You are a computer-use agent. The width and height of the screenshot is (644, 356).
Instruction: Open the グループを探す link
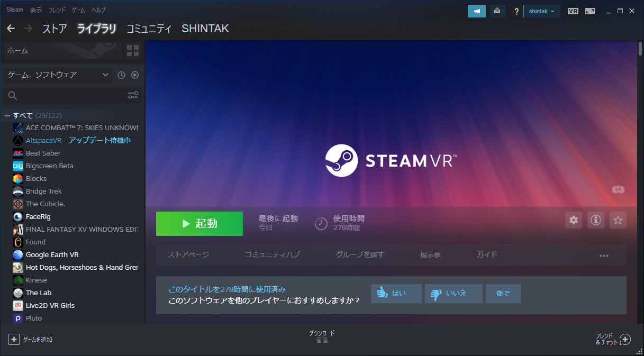(360, 254)
